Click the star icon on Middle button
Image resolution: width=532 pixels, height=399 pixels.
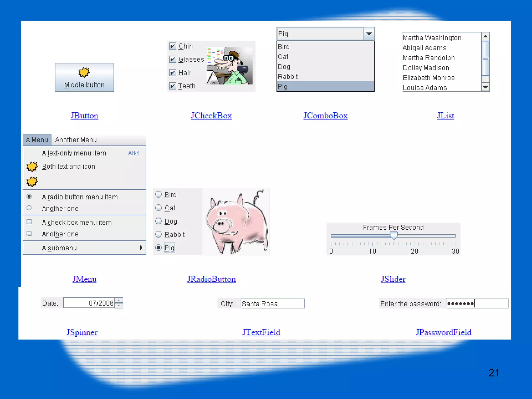pyautogui.click(x=84, y=72)
